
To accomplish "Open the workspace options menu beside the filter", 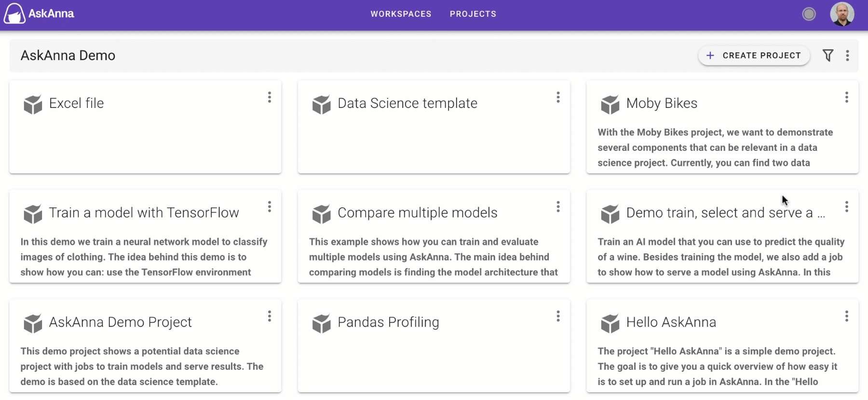I will 847,55.
